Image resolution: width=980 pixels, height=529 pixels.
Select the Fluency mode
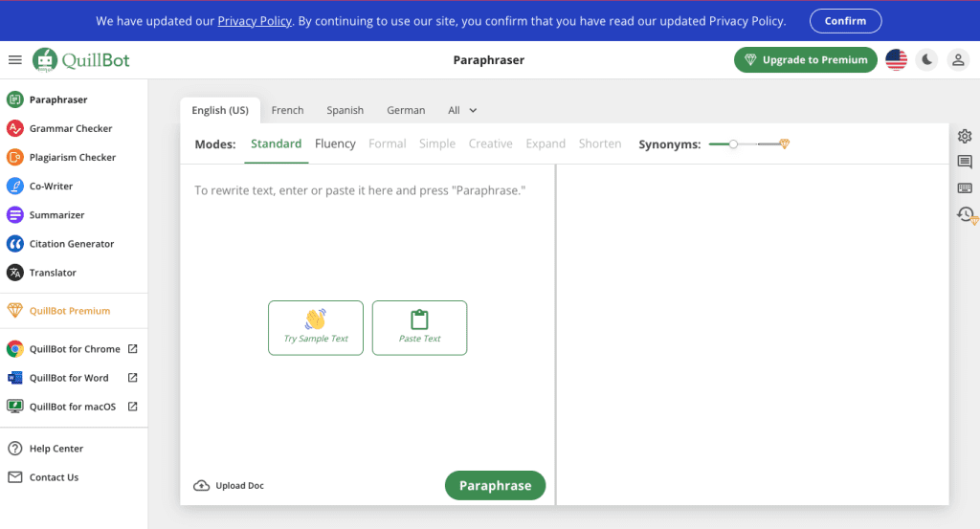pyautogui.click(x=335, y=143)
